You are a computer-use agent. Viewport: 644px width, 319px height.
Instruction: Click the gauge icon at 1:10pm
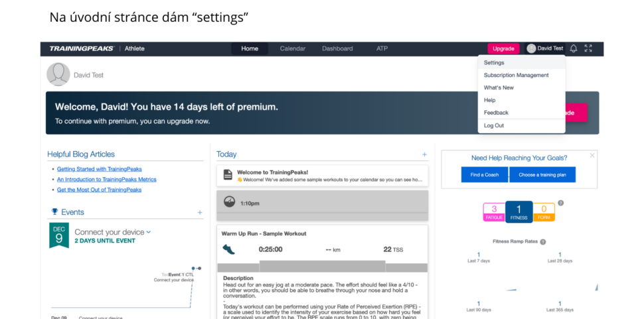coord(229,202)
